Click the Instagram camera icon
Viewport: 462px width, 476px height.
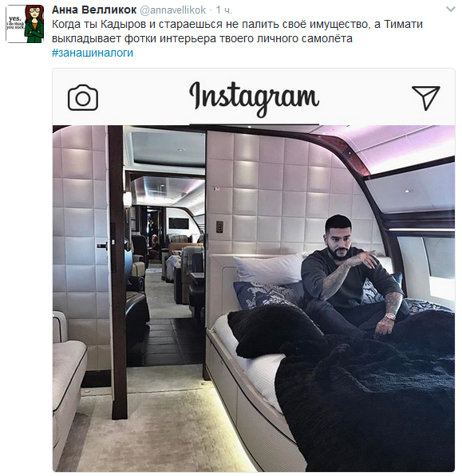(x=83, y=97)
